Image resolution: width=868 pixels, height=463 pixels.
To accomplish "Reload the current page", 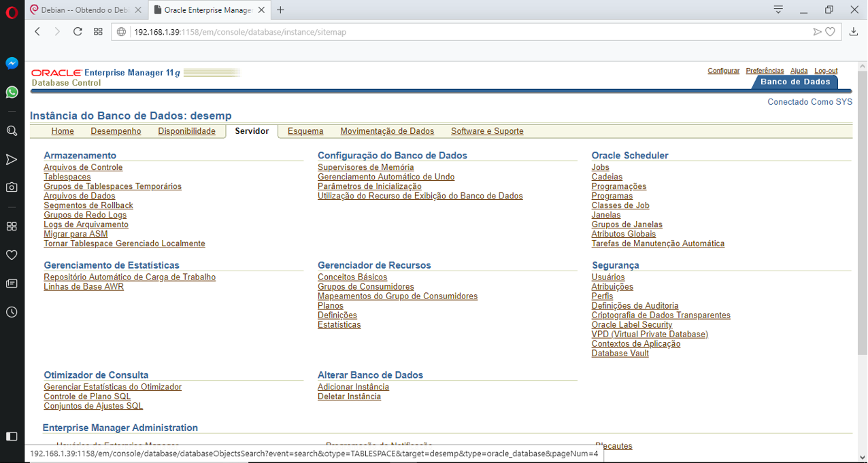I will pyautogui.click(x=78, y=32).
